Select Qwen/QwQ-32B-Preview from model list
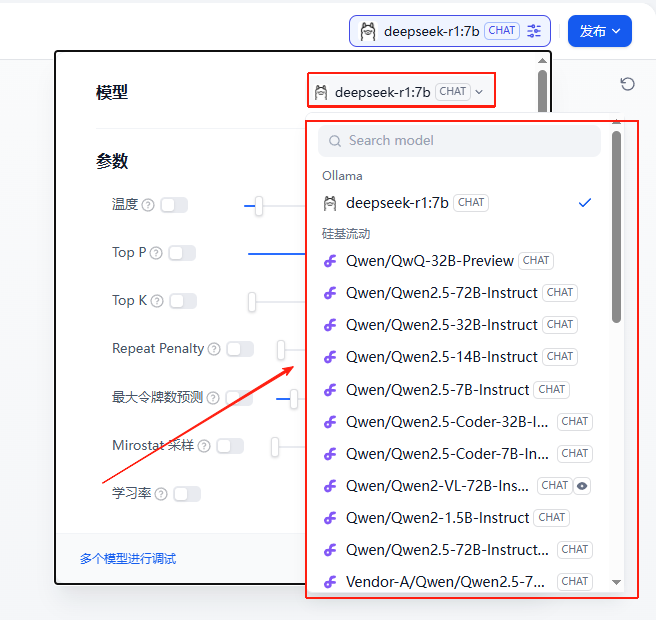Screen dimensions: 656x620 point(430,261)
